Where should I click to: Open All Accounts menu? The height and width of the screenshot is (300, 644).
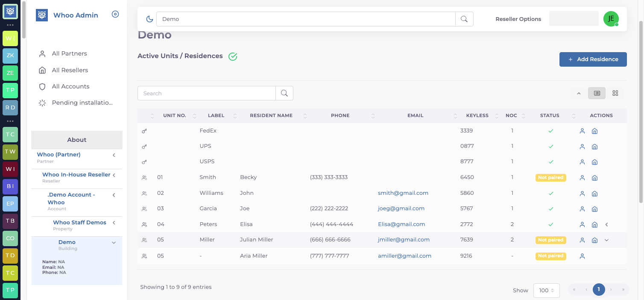point(70,86)
